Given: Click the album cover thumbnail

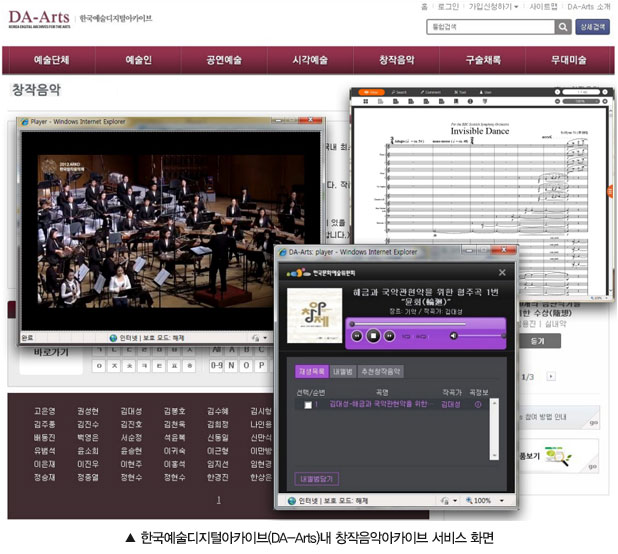Looking at the screenshot, I should click(315, 315).
